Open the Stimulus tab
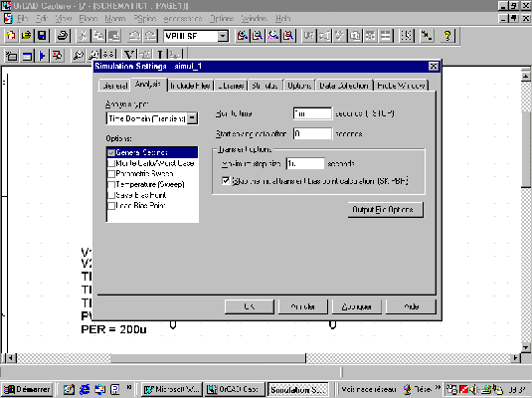532x398 pixels. (x=265, y=86)
